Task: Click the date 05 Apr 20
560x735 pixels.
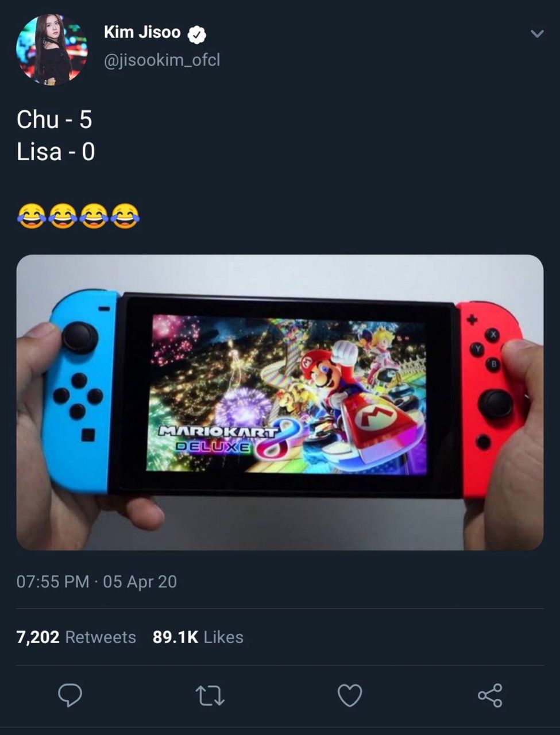Action: [x=140, y=582]
